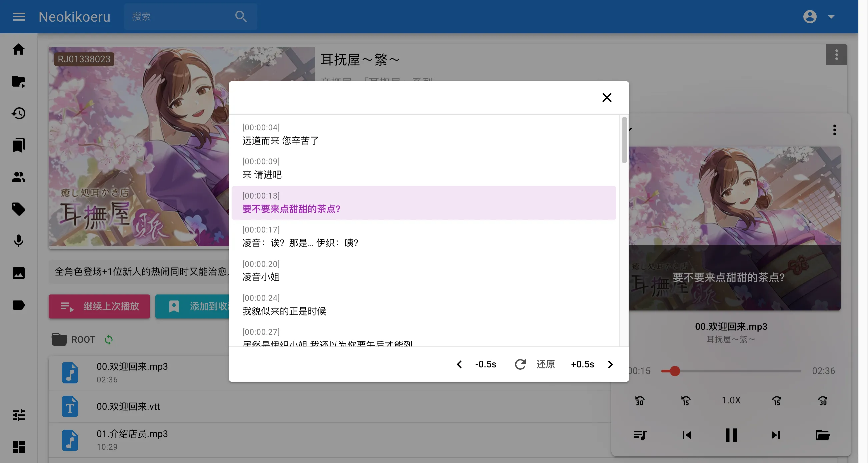Select subtitle line 来 请进吧
The width and height of the screenshot is (868, 463).
(424, 168)
